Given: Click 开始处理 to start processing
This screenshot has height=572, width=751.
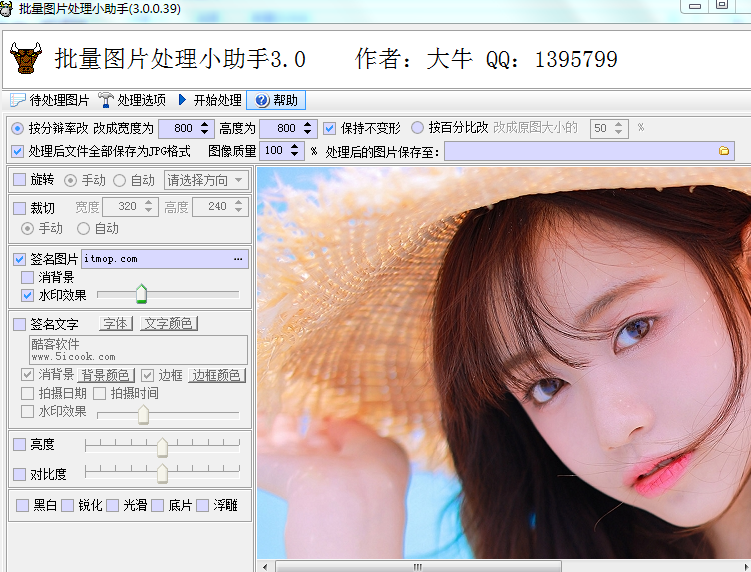Looking at the screenshot, I should tap(210, 100).
